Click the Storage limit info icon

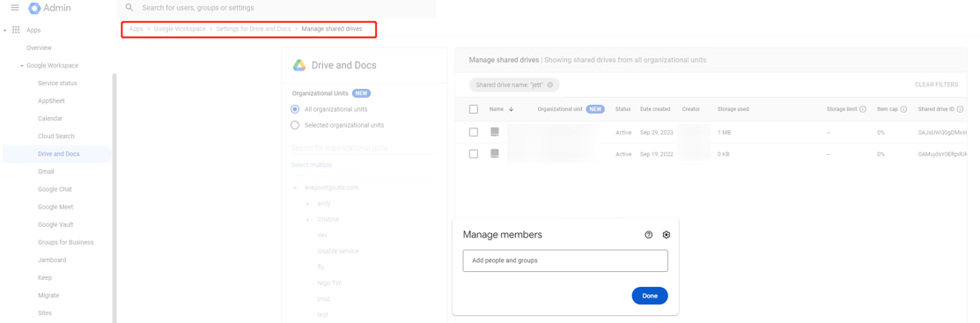pos(863,109)
